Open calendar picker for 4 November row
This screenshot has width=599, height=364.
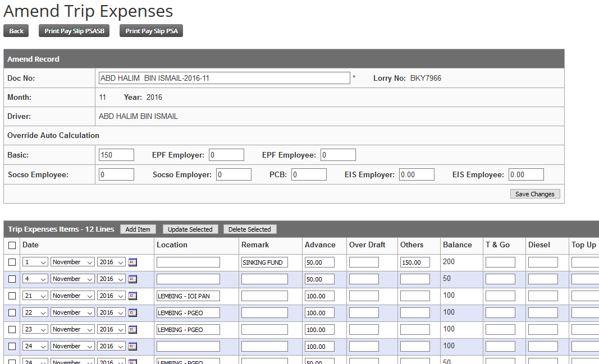[x=132, y=279]
